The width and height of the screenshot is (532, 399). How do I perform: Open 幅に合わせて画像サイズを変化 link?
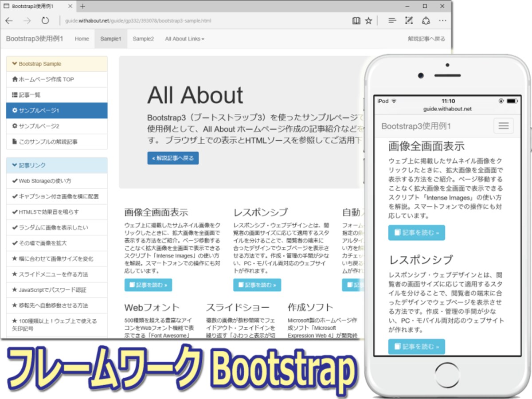(x=57, y=258)
